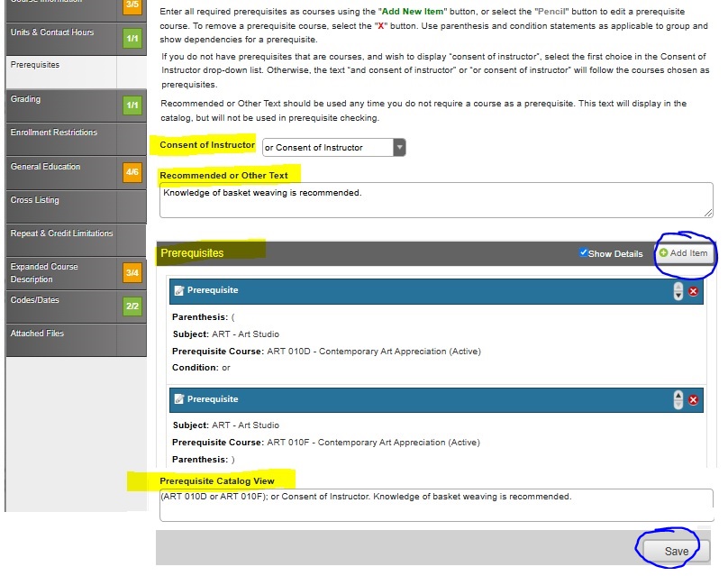
Task: Uncheck the Show Details checkbox
Action: pos(584,253)
